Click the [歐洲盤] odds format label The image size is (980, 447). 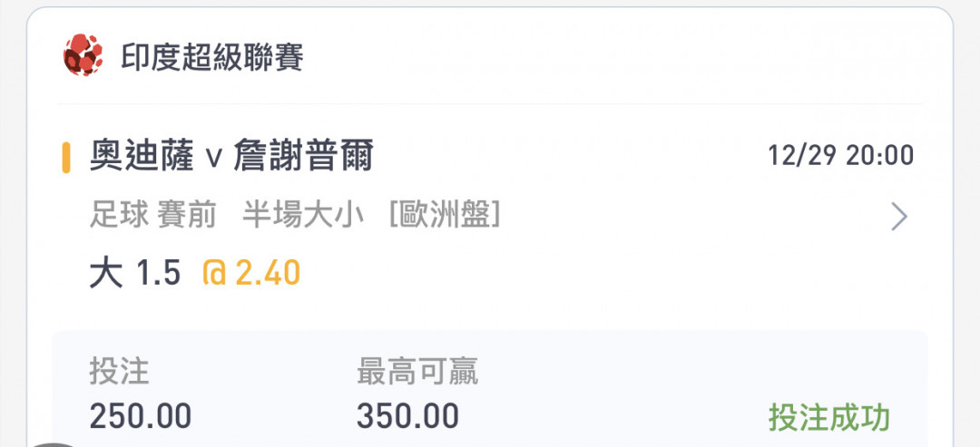point(445,216)
